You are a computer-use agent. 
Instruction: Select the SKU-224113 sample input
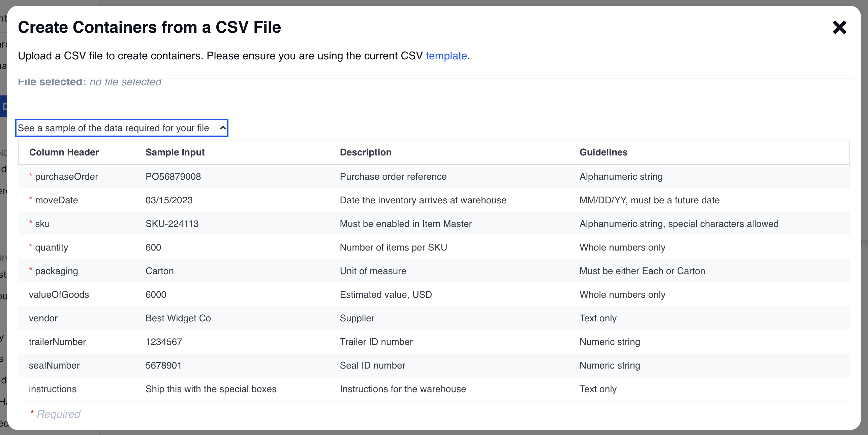(172, 224)
